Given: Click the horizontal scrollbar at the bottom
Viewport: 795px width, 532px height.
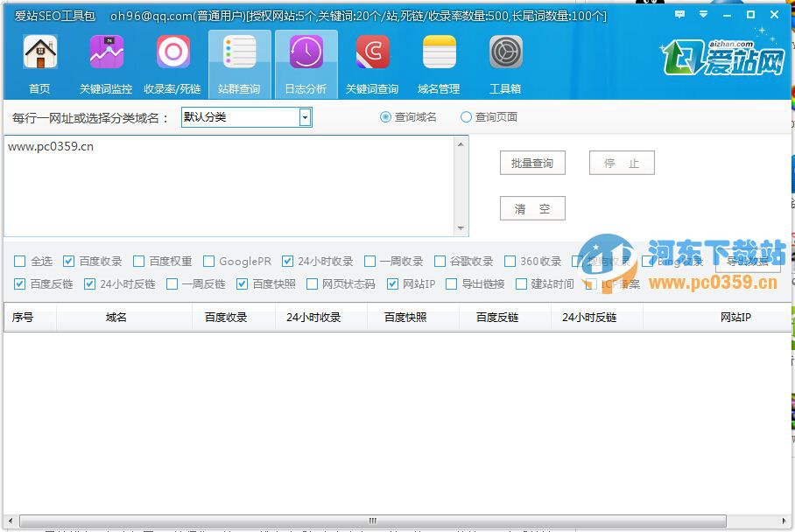Looking at the screenshot, I should (x=371, y=520).
